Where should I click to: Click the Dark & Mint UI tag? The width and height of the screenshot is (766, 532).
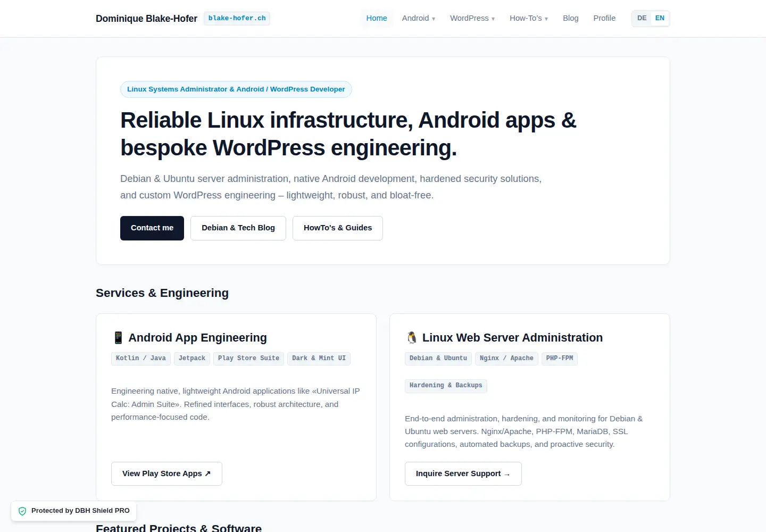click(x=319, y=359)
